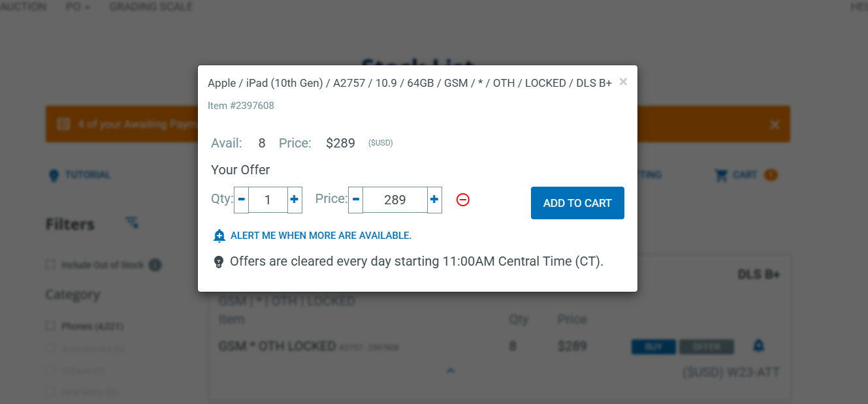The width and height of the screenshot is (868, 404).
Task: Click the offer Price input field
Action: [395, 200]
